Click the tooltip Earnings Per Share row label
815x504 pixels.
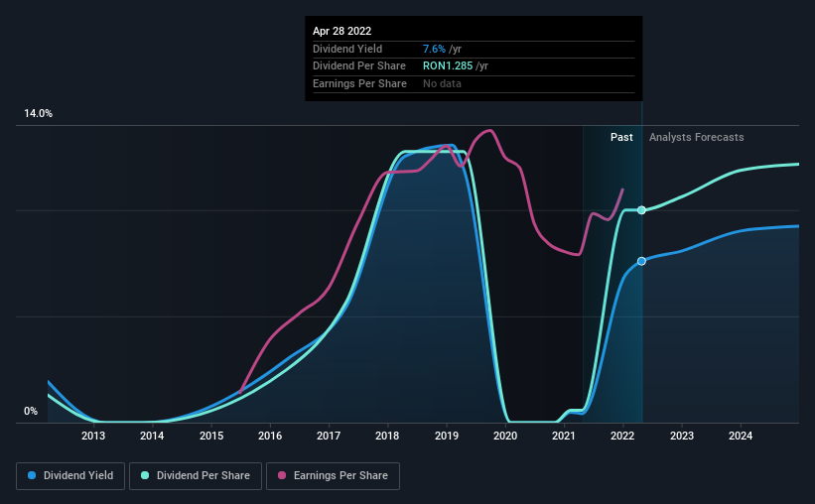point(359,83)
